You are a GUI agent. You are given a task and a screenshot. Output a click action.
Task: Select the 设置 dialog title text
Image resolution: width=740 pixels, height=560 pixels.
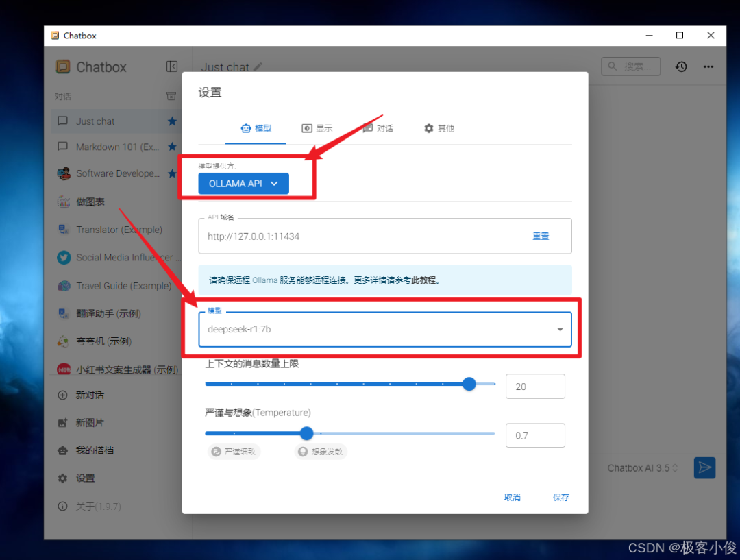(x=210, y=93)
